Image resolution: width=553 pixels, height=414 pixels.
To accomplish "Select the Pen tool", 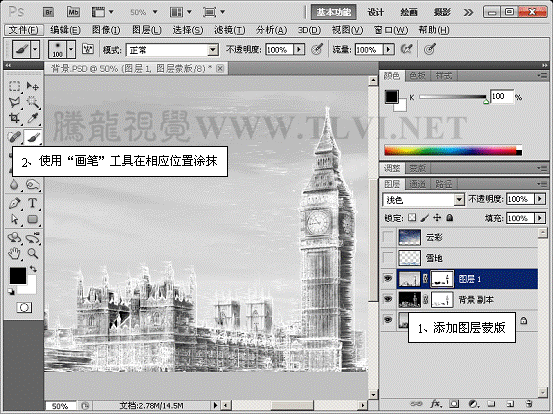I will pyautogui.click(x=14, y=203).
